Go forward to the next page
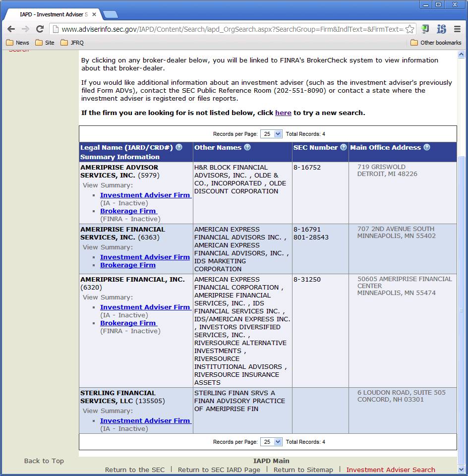This screenshot has width=468, height=476. click(x=25, y=29)
